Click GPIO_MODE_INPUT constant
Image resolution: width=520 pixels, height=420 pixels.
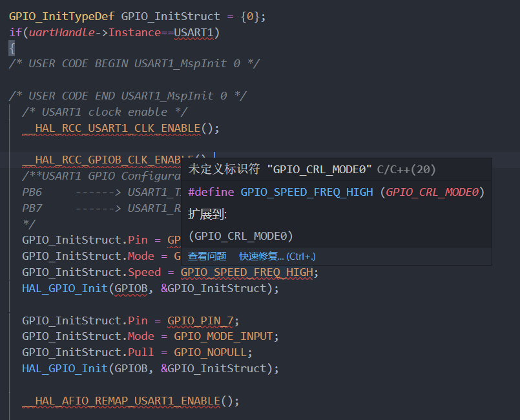pyautogui.click(x=224, y=336)
